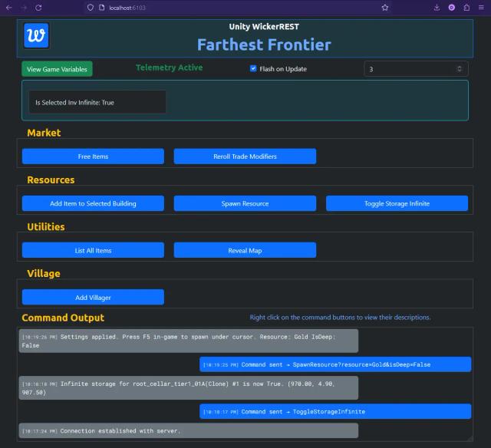
Task: Click the Resources section heading
Action: pyautogui.click(x=51, y=180)
